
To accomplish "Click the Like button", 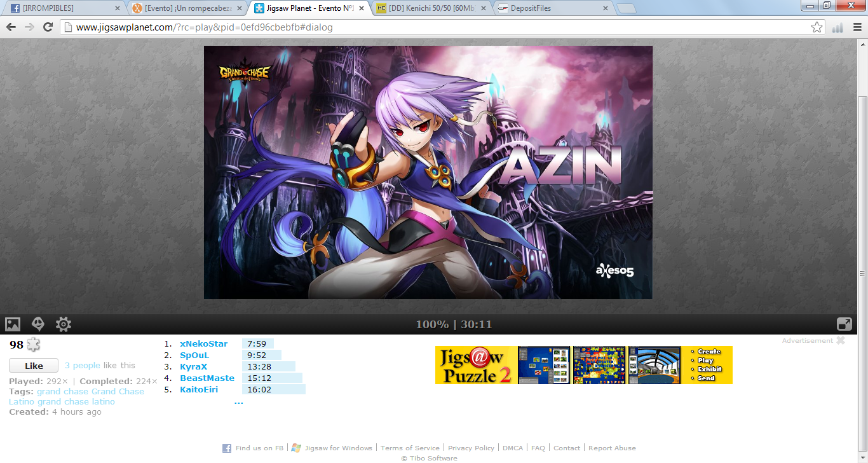I will pos(34,366).
